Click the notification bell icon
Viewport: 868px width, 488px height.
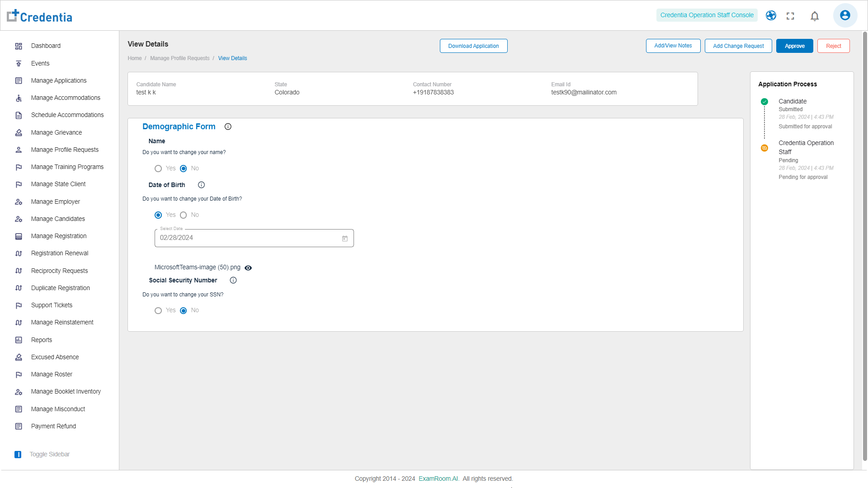(815, 16)
